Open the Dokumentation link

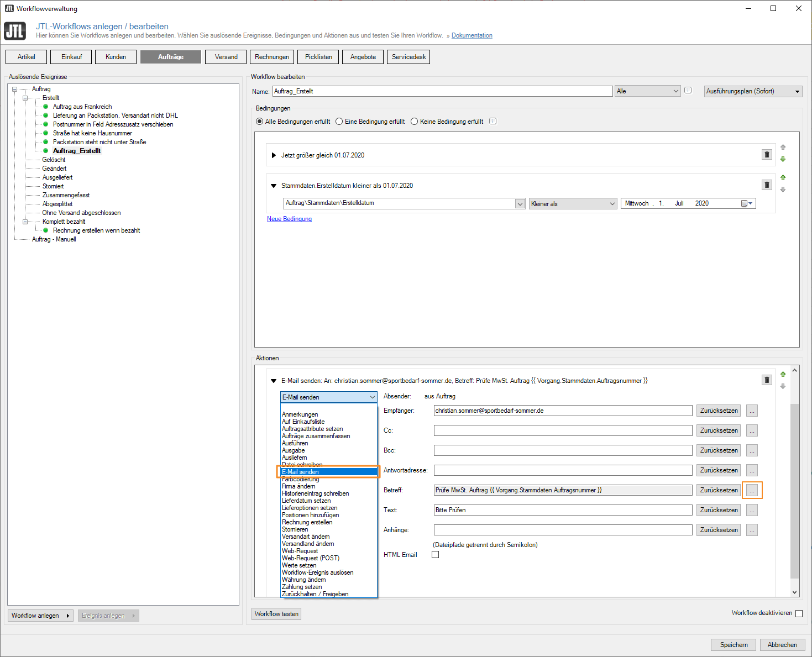coord(472,35)
